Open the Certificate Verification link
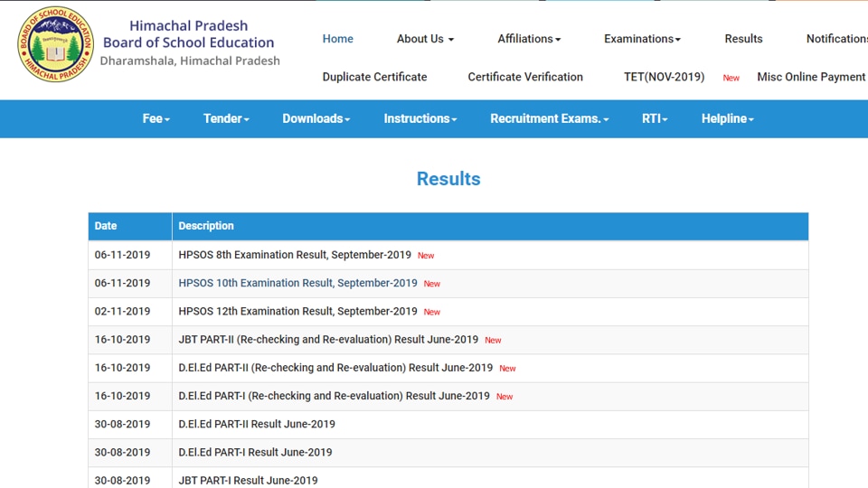The height and width of the screenshot is (488, 868). coord(525,77)
